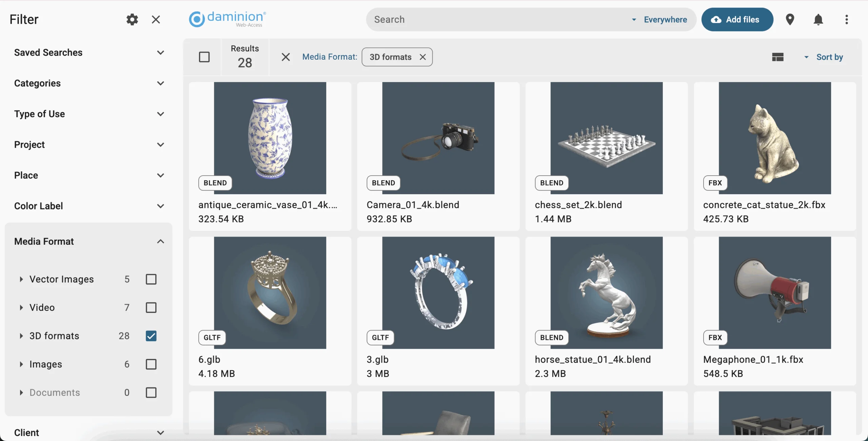This screenshot has height=441, width=868.
Task: Expand Vector Images tree arrow
Action: 21,279
